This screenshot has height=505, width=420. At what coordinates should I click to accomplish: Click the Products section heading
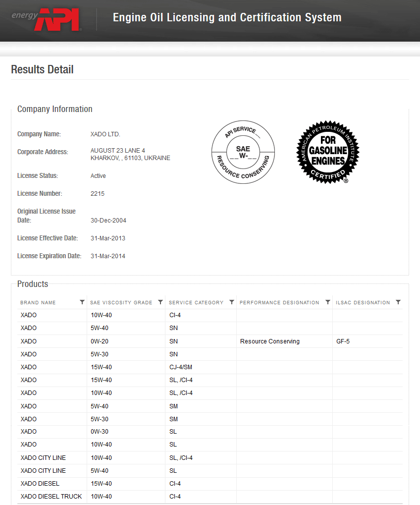point(33,284)
